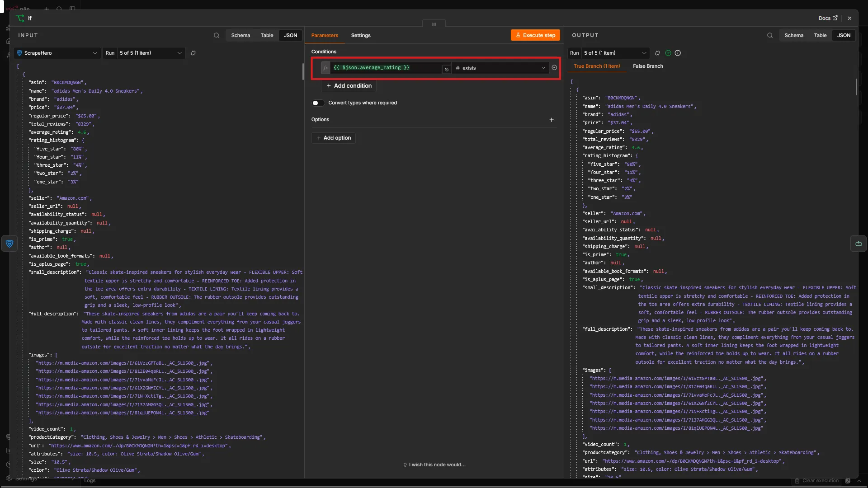
Task: Switch OUTPUT view to Schema
Action: (x=794, y=35)
